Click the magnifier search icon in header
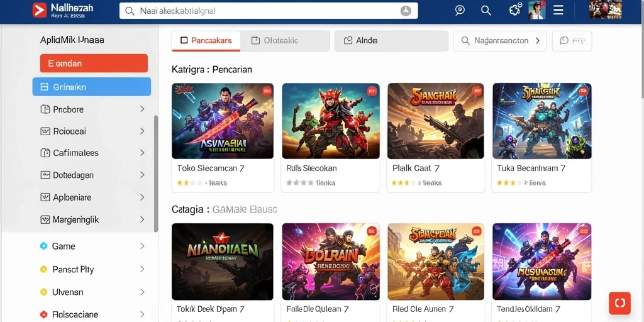 point(486,11)
